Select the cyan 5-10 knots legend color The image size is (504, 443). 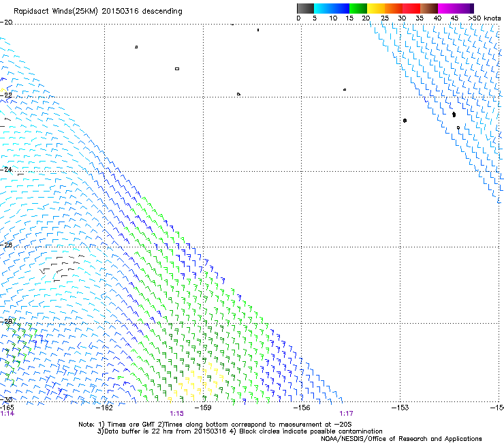(323, 8)
